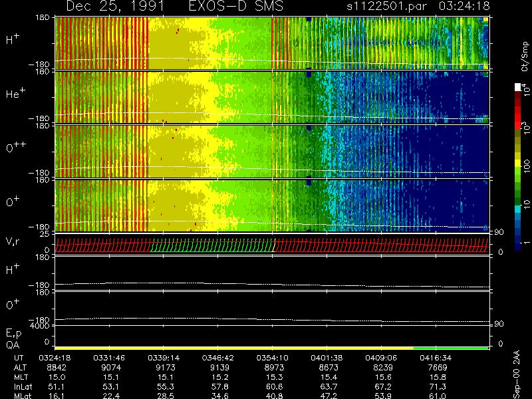This screenshot has width=532, height=399.
Task: Click the 'QA' row label
Action: pos(13,345)
